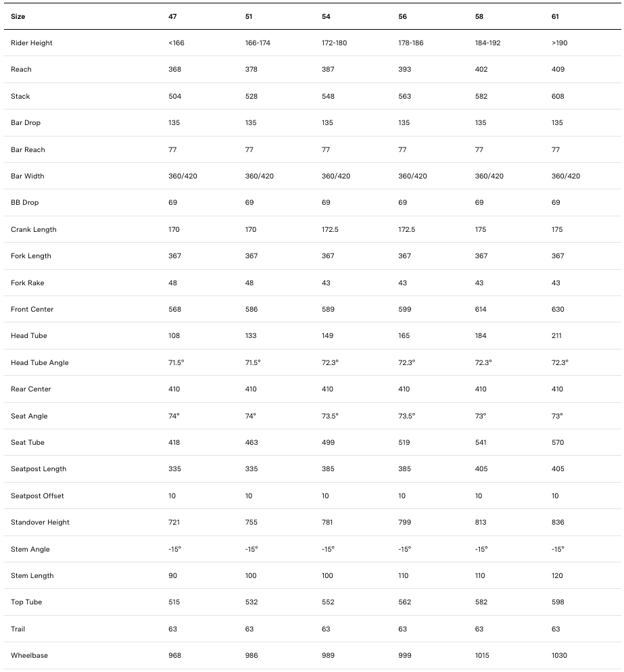Click the Reach value 393
The width and height of the screenshot is (624, 672).
point(405,70)
